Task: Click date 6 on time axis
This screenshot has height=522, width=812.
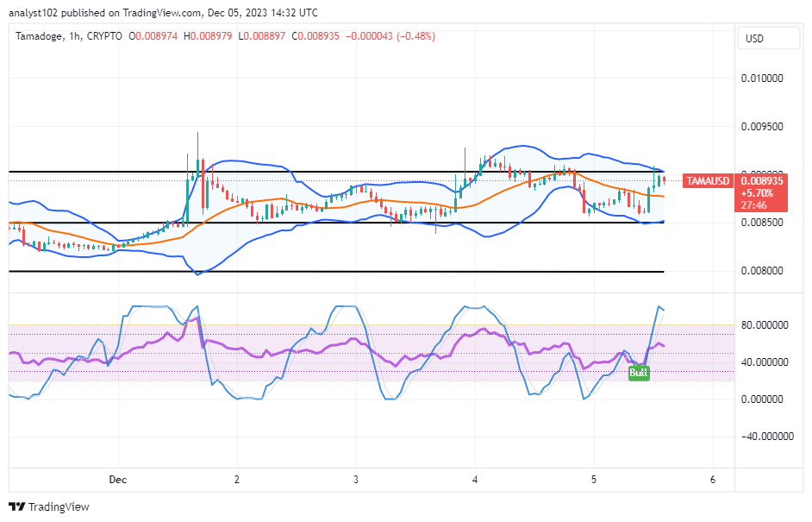Action: click(713, 480)
